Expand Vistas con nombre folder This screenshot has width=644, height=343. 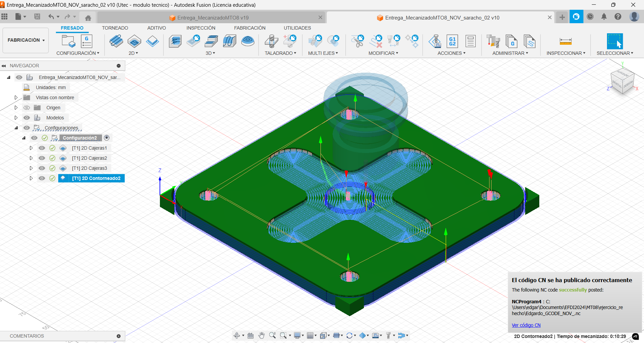click(16, 98)
